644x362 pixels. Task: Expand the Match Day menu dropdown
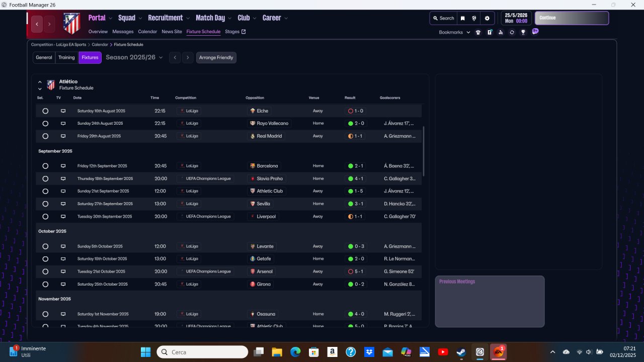[230, 18]
